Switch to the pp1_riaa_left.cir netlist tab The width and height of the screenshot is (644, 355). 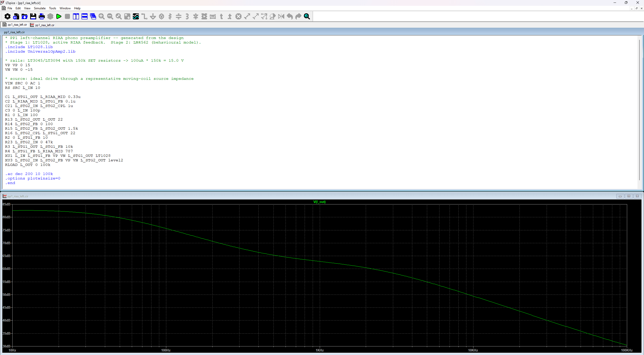click(15, 25)
